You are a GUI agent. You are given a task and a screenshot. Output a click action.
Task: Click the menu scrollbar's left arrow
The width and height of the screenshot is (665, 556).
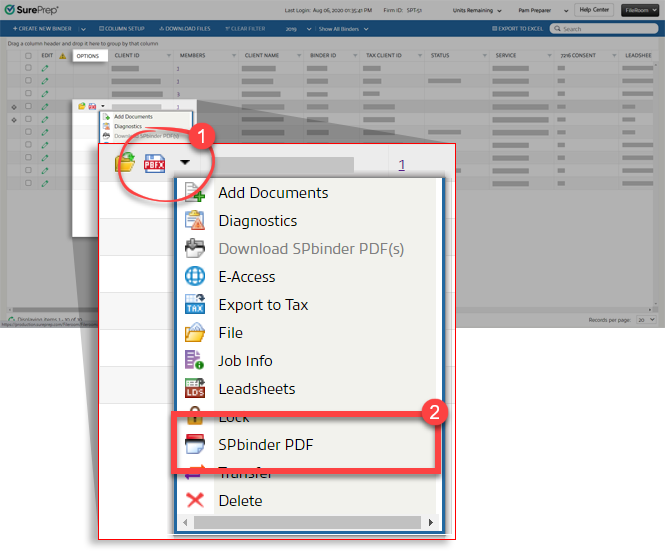click(x=185, y=522)
